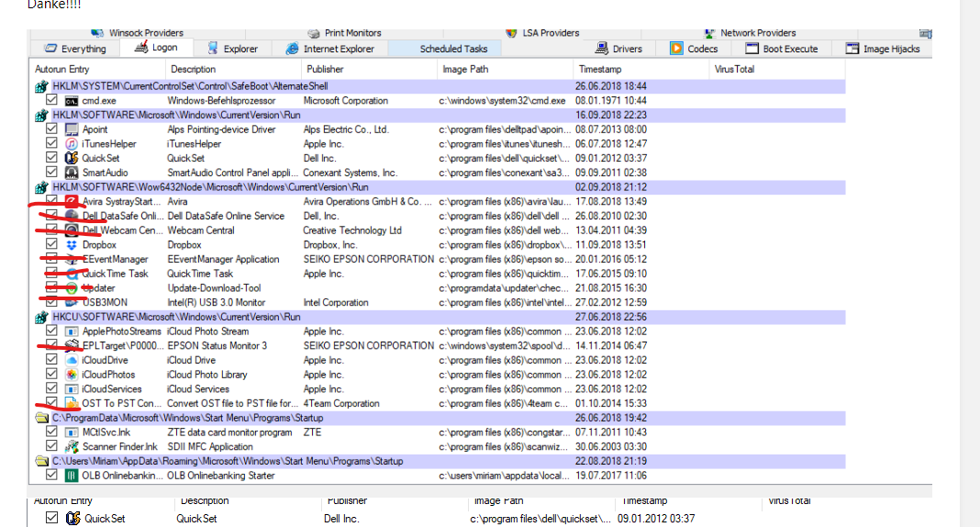Select the Boot Execute tab
Viewport: 980px width, 527px height.
pos(782,49)
